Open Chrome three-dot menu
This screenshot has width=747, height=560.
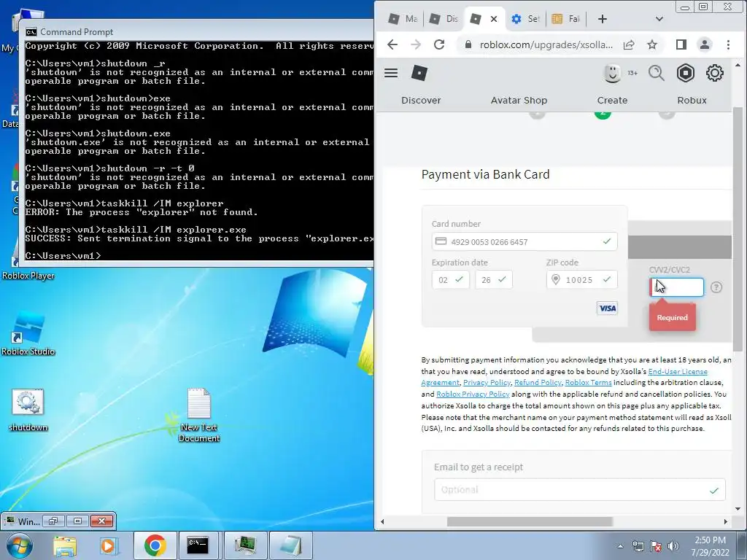tap(728, 44)
